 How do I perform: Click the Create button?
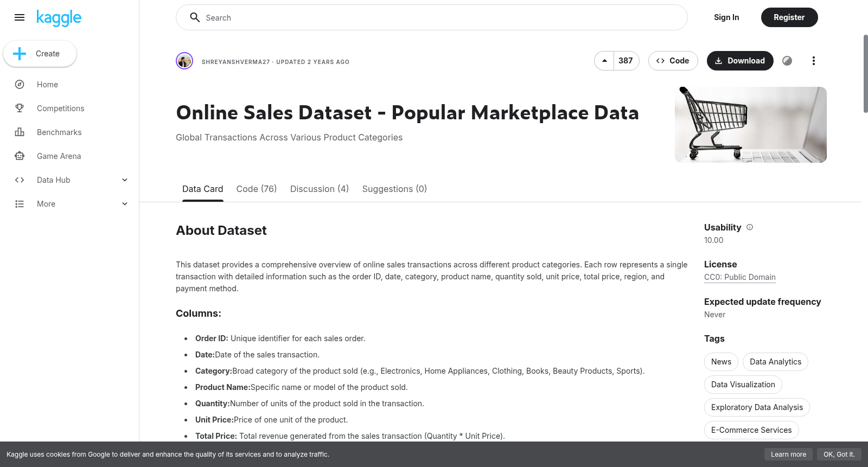point(40,54)
